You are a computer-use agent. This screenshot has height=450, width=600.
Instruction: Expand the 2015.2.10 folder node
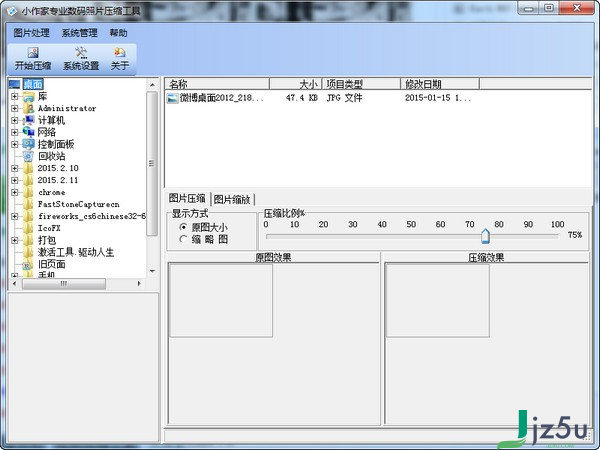pyautogui.click(x=15, y=168)
